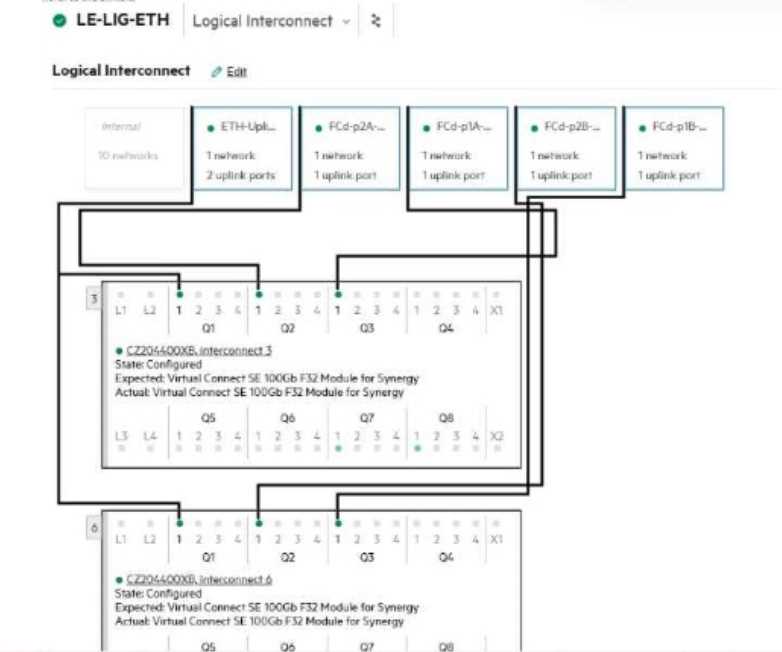The image size is (782, 652).
Task: Select the FCd-p1B uplink set box
Action: (674, 149)
